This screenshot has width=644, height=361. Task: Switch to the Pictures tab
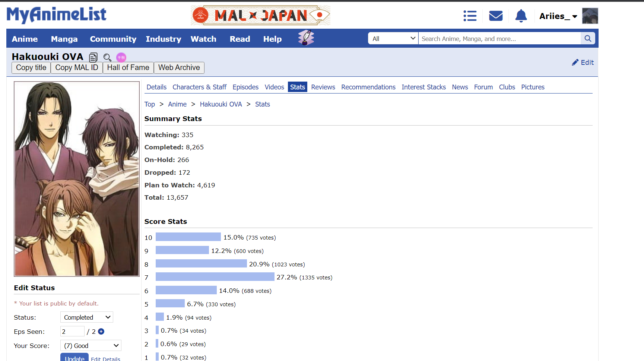click(x=533, y=87)
